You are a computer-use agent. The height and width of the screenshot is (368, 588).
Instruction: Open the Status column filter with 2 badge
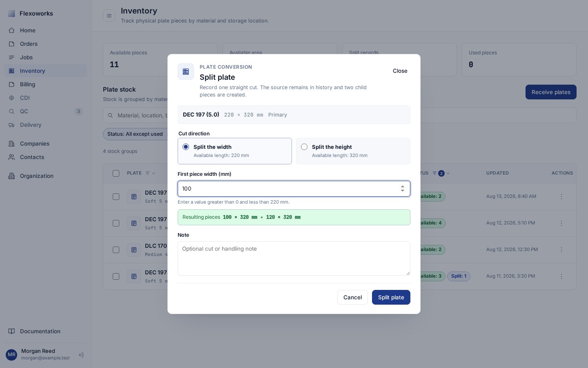441,173
